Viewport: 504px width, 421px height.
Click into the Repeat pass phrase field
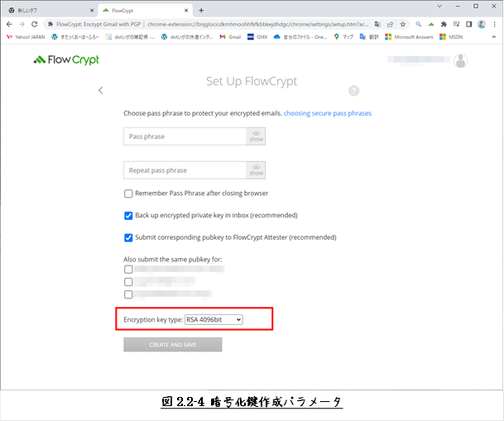[x=185, y=170]
